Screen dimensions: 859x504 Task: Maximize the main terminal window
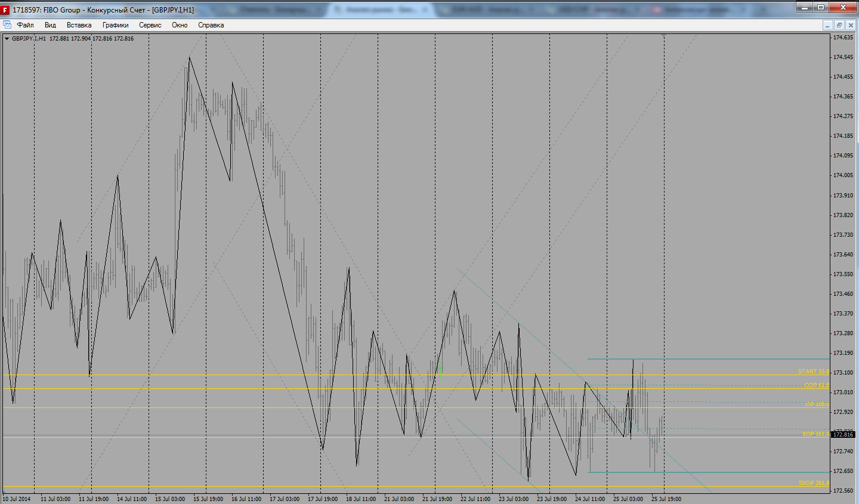click(821, 7)
